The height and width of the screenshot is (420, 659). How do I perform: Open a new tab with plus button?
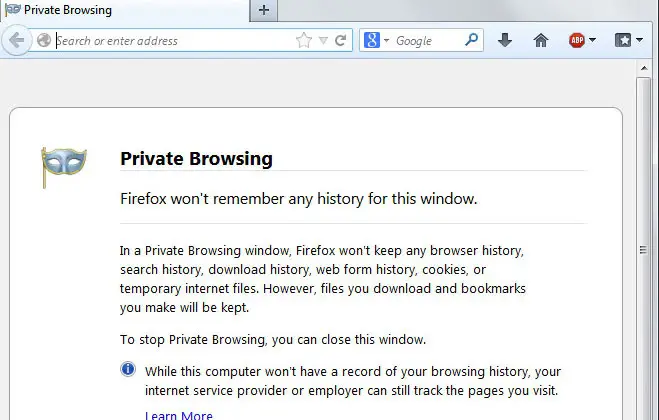pyautogui.click(x=264, y=10)
